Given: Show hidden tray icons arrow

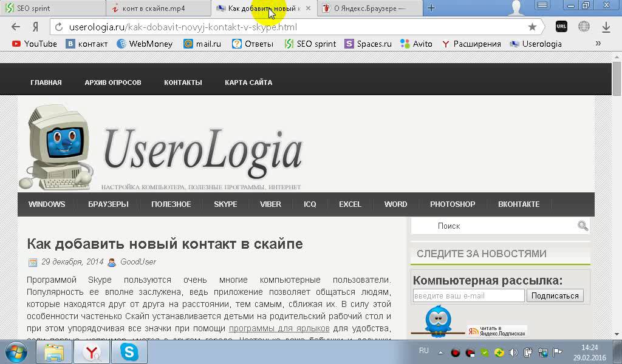Looking at the screenshot, I should coord(440,352).
